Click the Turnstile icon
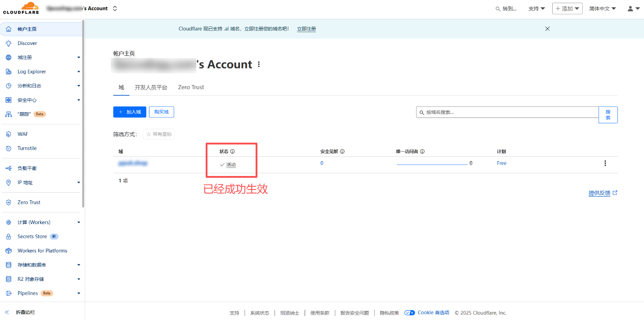This screenshot has height=320, width=644. [x=8, y=148]
